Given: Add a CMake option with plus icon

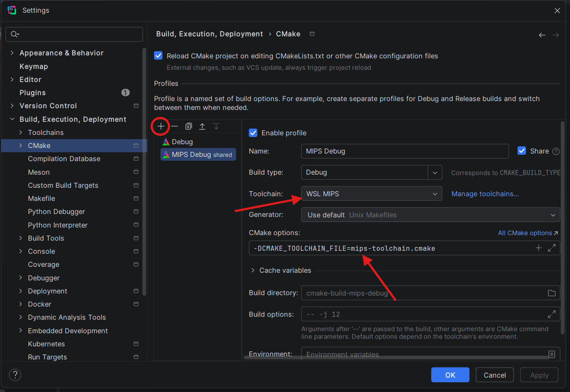Looking at the screenshot, I should (538, 248).
